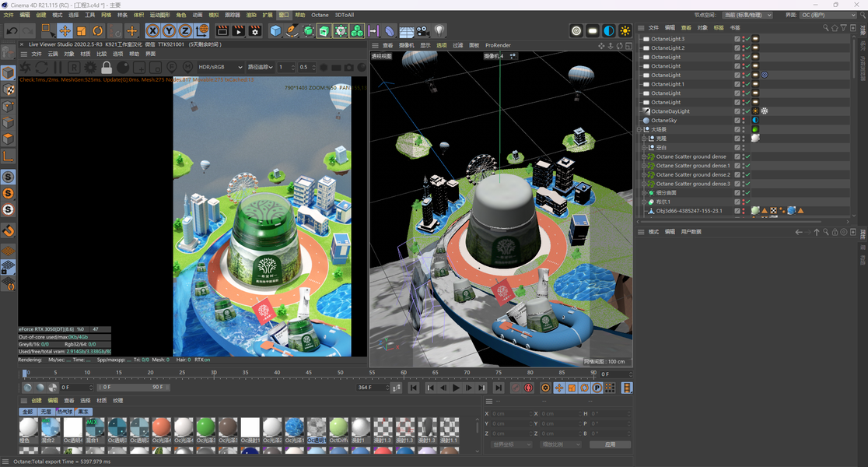Toggle the layer checkbox of OctaneSky
The height and width of the screenshot is (467, 868).
pyautogui.click(x=737, y=120)
